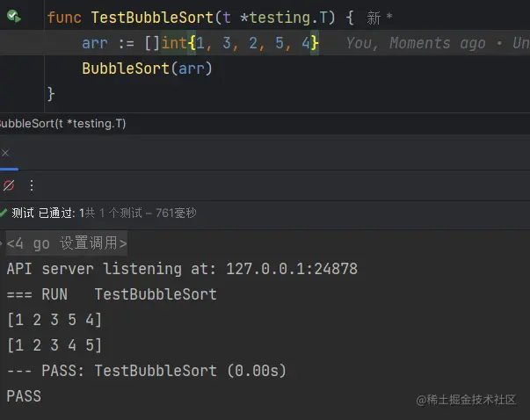Click the arr variable declaration
This screenshot has height=420, width=530.
[x=95, y=43]
